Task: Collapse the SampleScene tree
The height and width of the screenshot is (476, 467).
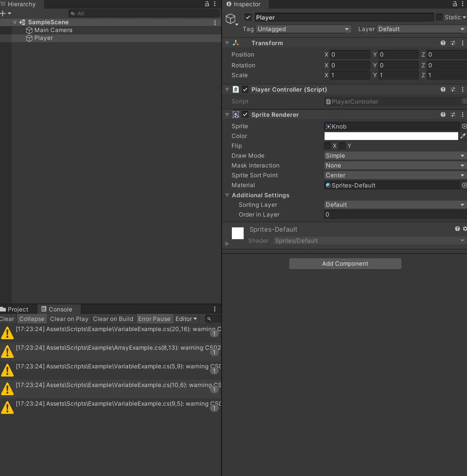Action: pos(15,22)
